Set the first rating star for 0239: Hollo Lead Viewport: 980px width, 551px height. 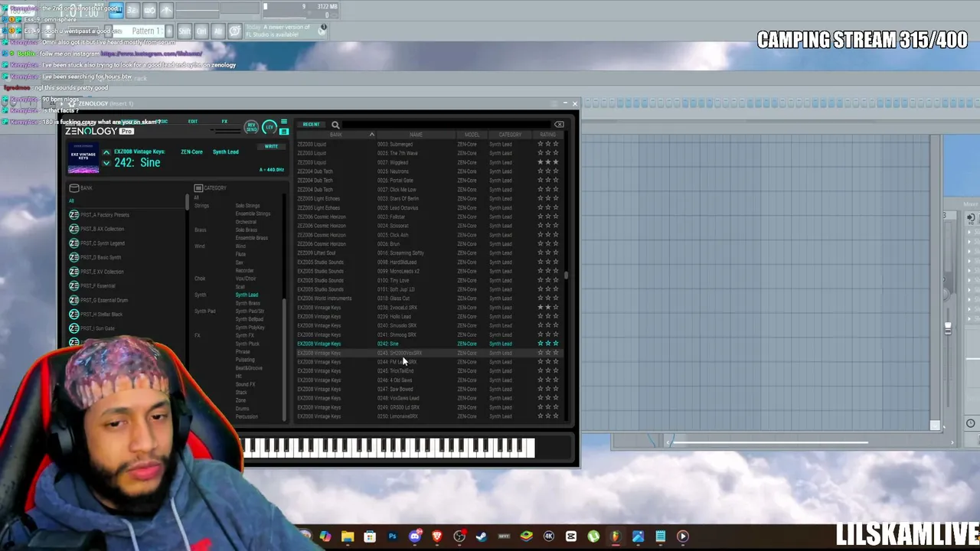540,317
